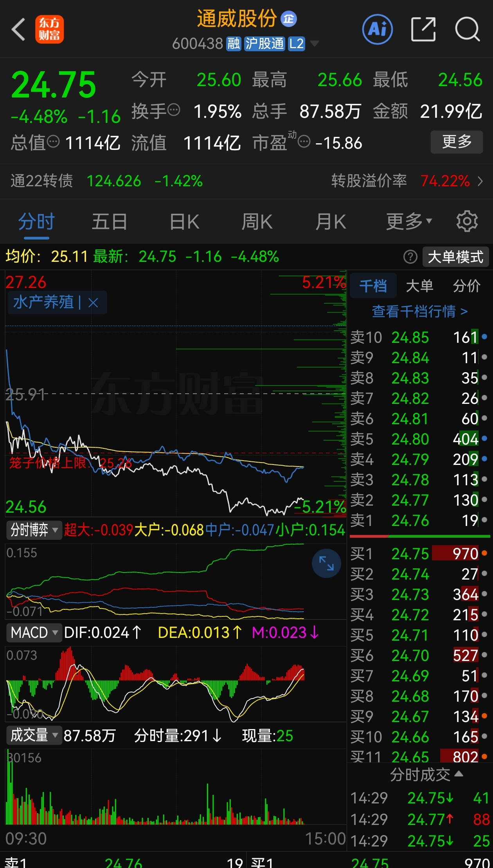Tap the 买11 24.65 order row

[419, 756]
